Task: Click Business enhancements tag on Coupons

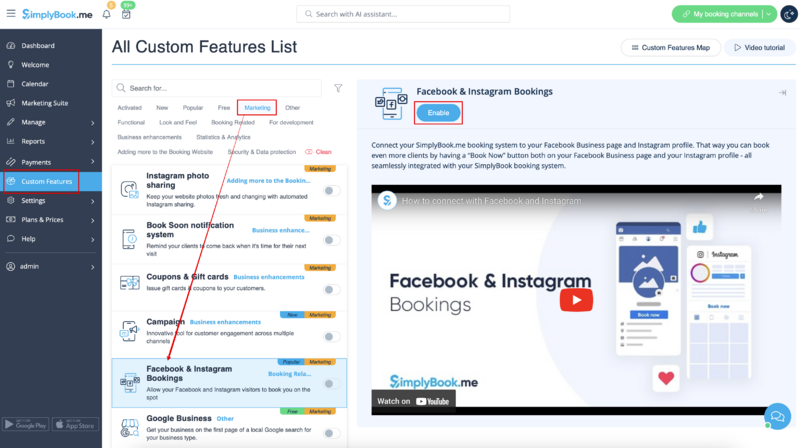Action: click(269, 277)
